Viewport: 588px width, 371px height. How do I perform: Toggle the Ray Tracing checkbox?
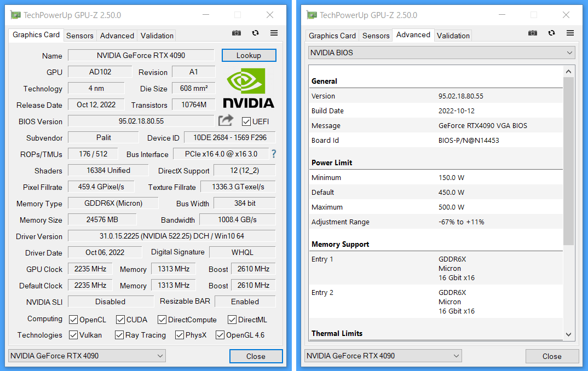(119, 335)
